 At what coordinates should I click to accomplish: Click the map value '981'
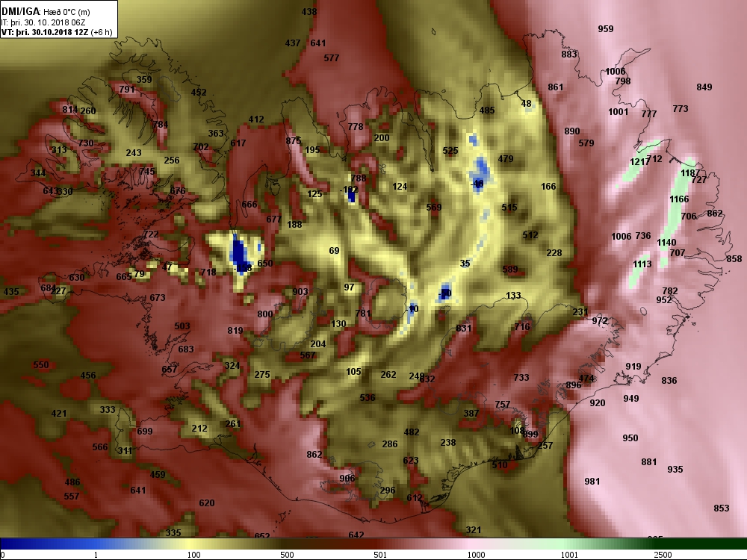tap(592, 482)
